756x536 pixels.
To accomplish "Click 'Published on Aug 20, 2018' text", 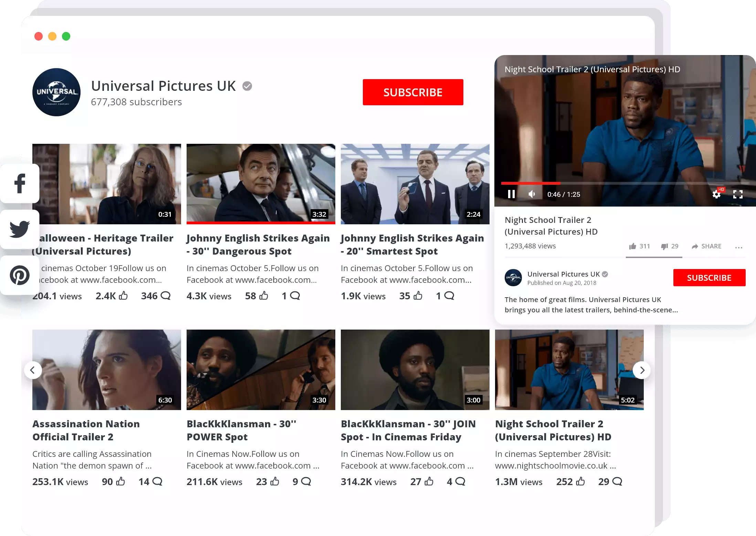I will coord(562,283).
